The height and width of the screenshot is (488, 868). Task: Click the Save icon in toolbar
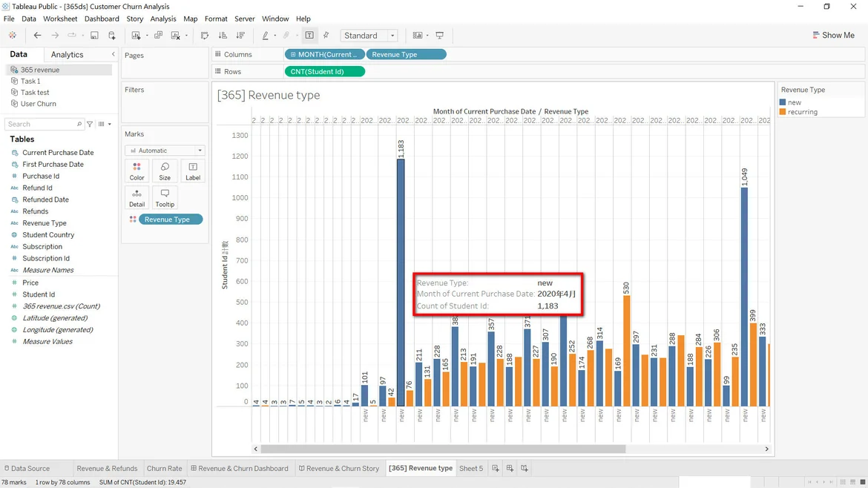click(94, 36)
